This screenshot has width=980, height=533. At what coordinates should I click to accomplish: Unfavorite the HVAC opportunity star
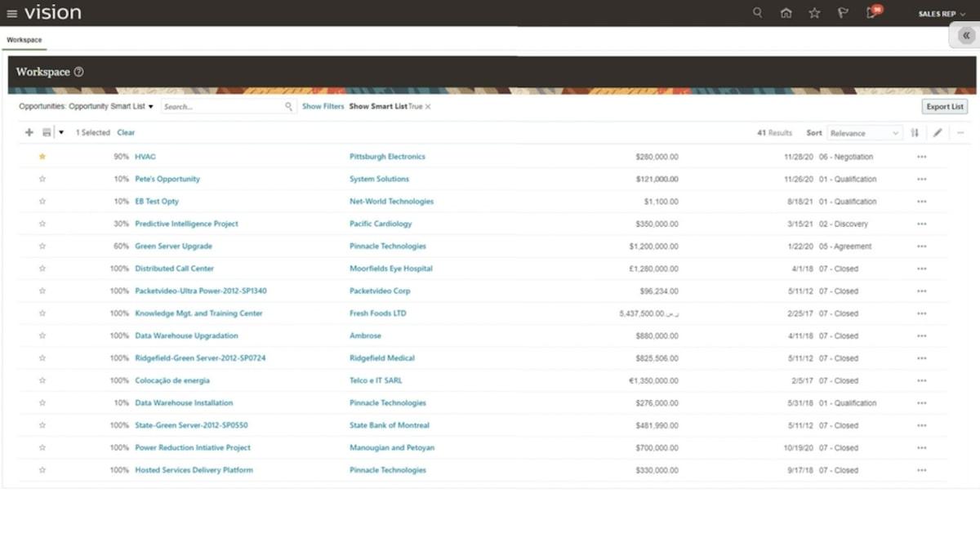pyautogui.click(x=42, y=157)
